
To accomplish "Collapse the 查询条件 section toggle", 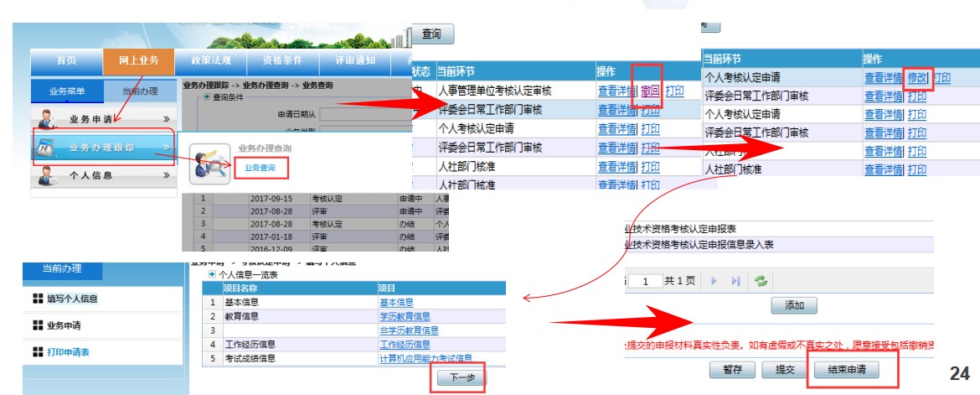I will click(207, 97).
